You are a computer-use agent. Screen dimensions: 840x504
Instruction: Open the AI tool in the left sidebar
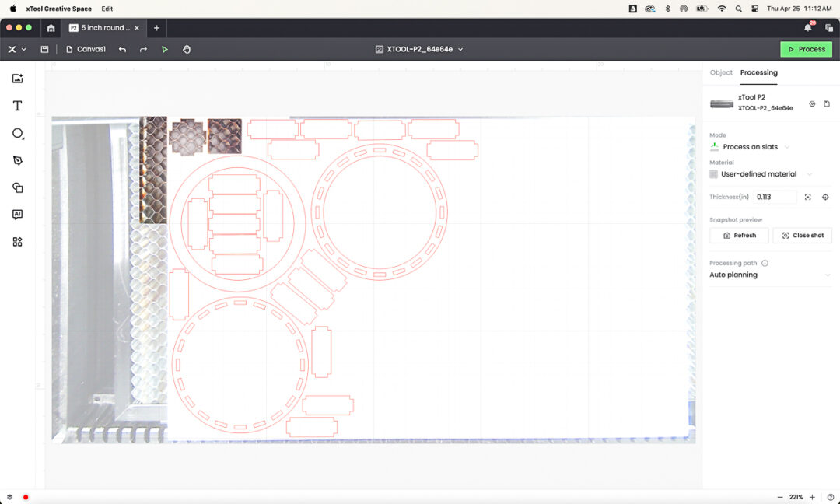[x=17, y=215]
